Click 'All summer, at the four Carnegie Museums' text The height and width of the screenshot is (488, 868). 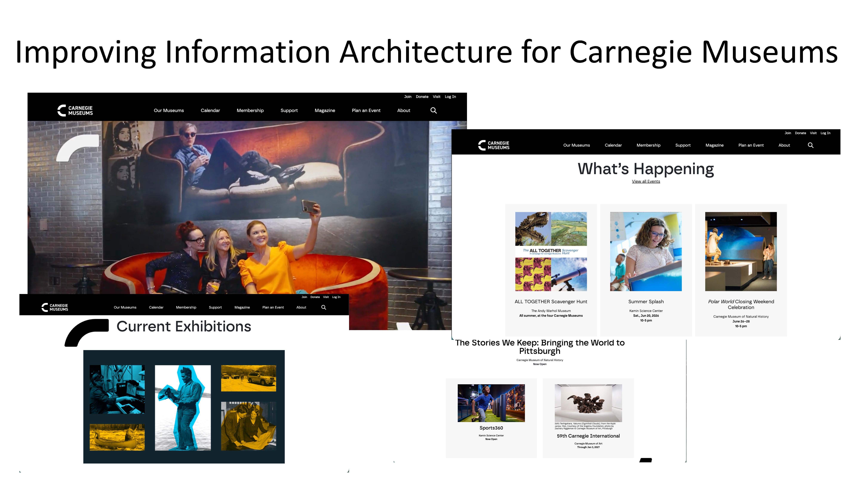pyautogui.click(x=551, y=316)
